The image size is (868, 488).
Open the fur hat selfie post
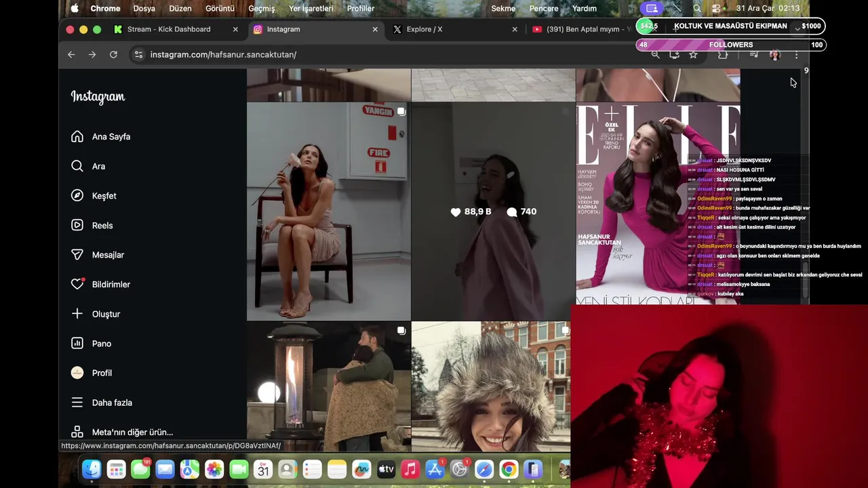(x=491, y=386)
